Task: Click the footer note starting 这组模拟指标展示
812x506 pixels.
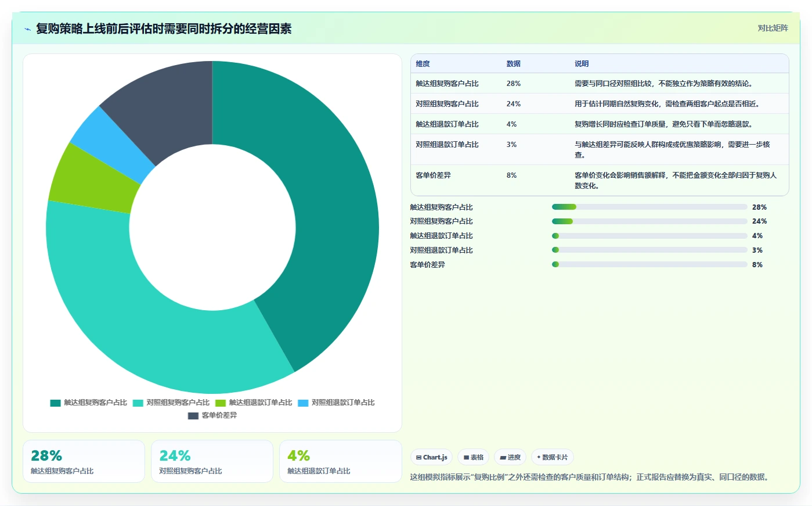Action: 591,478
